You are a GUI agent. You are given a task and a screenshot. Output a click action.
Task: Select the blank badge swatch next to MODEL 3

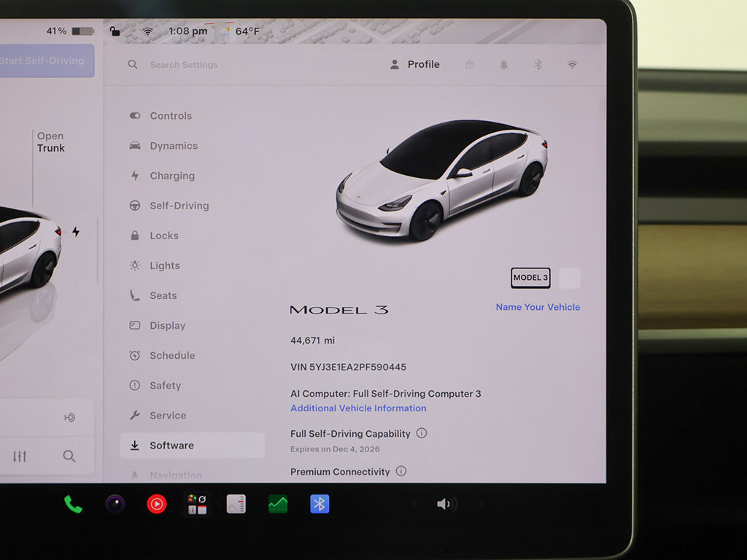569,278
